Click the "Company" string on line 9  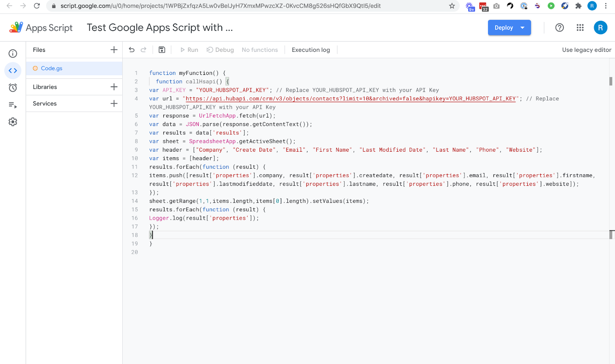211,150
